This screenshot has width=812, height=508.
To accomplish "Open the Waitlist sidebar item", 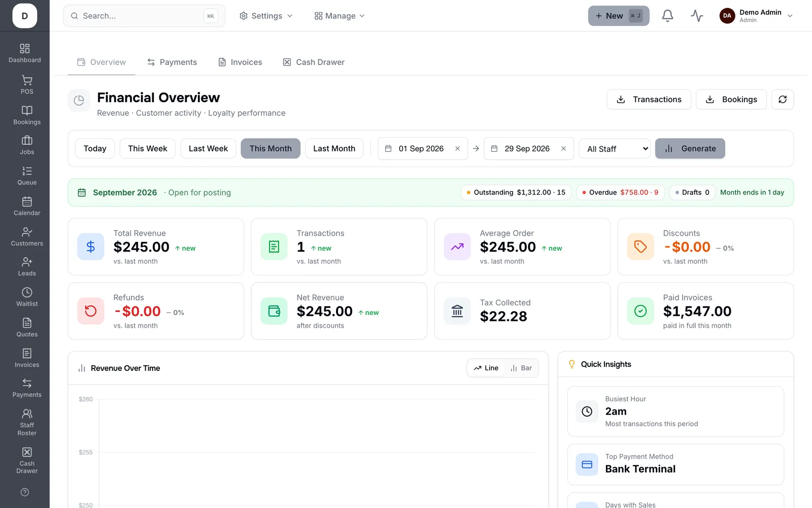I will (x=27, y=297).
